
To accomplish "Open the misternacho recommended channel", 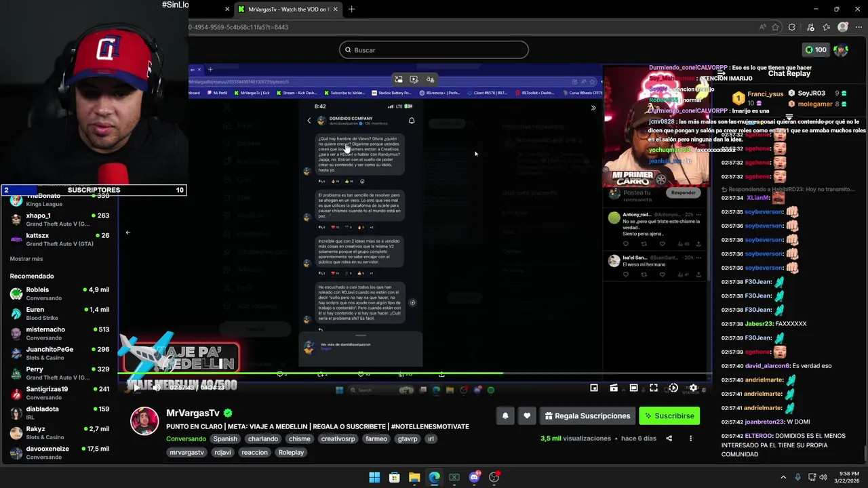I will (x=60, y=333).
